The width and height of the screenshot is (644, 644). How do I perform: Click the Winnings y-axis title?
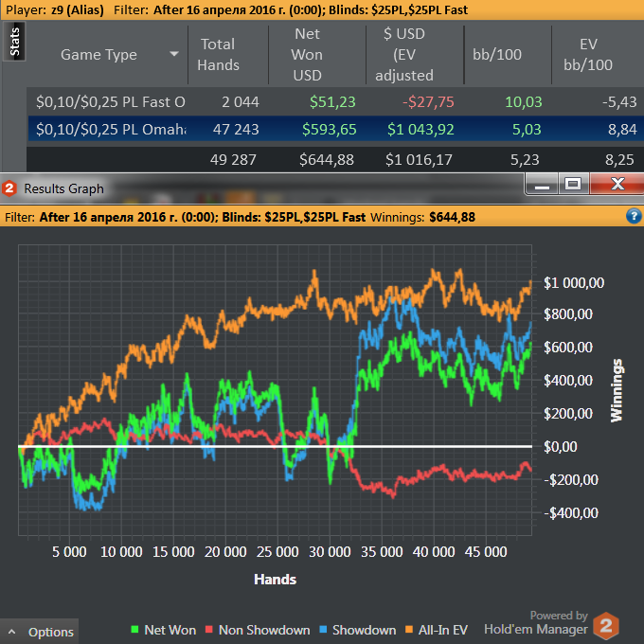(617, 390)
